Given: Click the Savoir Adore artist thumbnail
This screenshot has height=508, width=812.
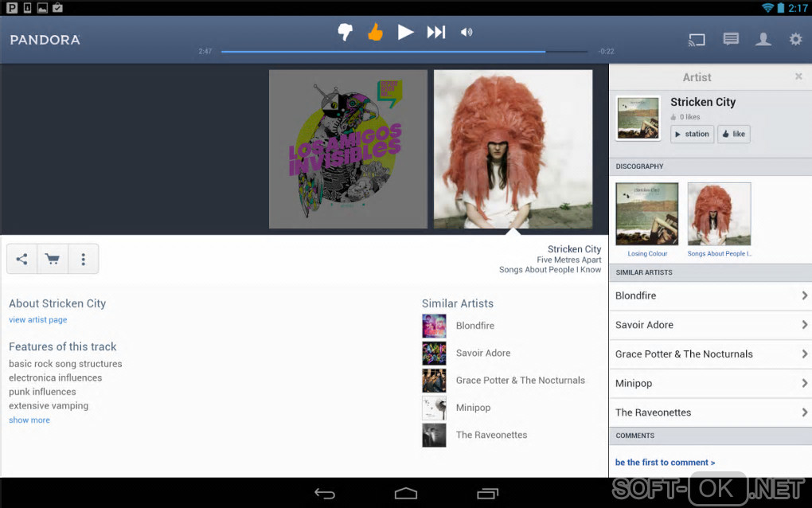Looking at the screenshot, I should point(434,354).
